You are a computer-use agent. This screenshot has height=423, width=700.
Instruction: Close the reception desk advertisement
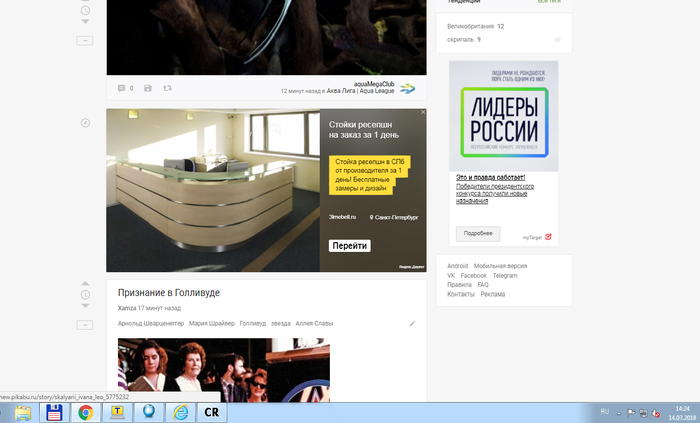pos(423,113)
